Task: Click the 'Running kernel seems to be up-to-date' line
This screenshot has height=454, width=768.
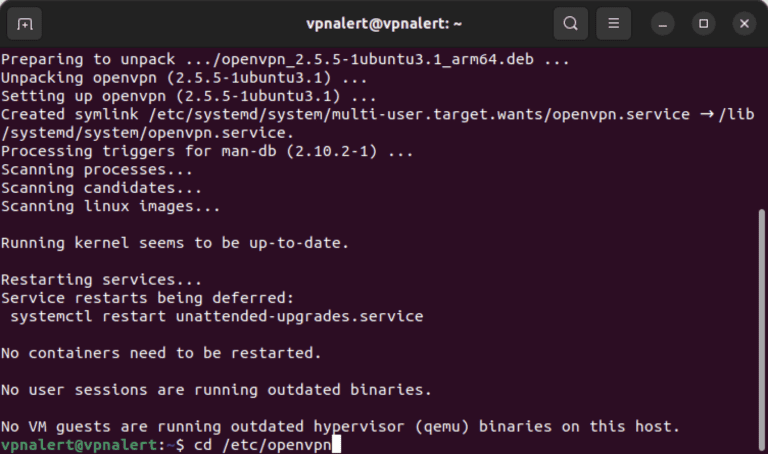Action: pyautogui.click(x=175, y=243)
